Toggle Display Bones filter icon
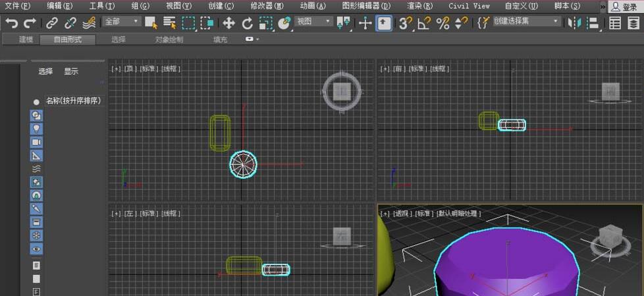Screen dimensions: 644x296 click(36, 209)
